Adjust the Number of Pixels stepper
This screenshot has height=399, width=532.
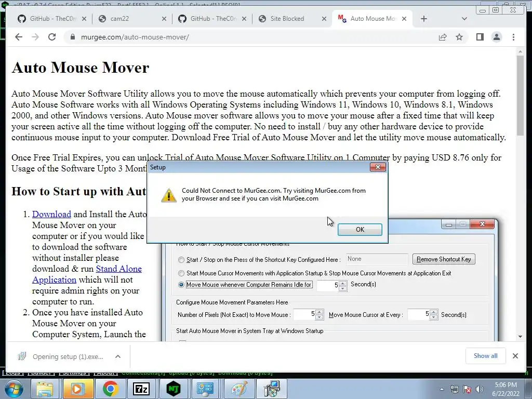[x=320, y=314]
